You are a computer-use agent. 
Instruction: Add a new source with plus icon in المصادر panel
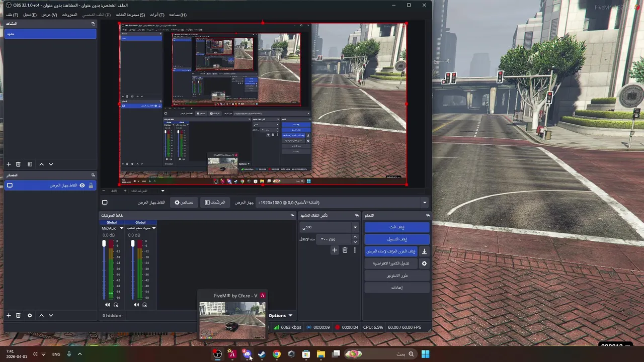coord(9,315)
